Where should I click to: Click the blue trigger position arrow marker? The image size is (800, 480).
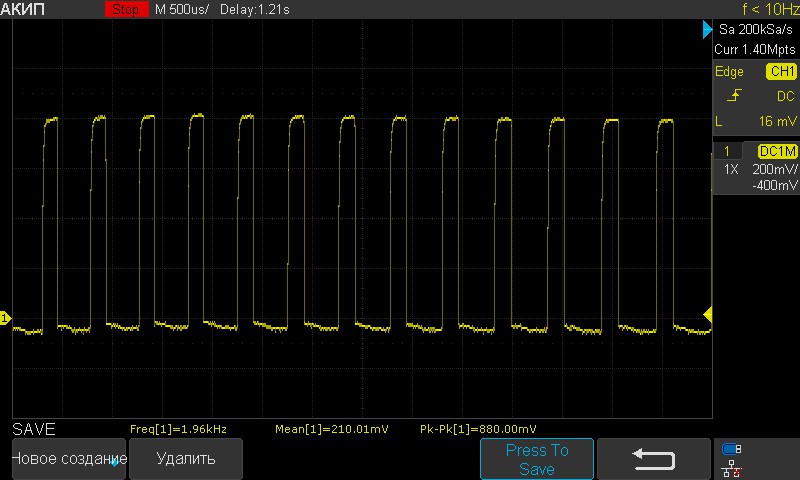tap(707, 29)
